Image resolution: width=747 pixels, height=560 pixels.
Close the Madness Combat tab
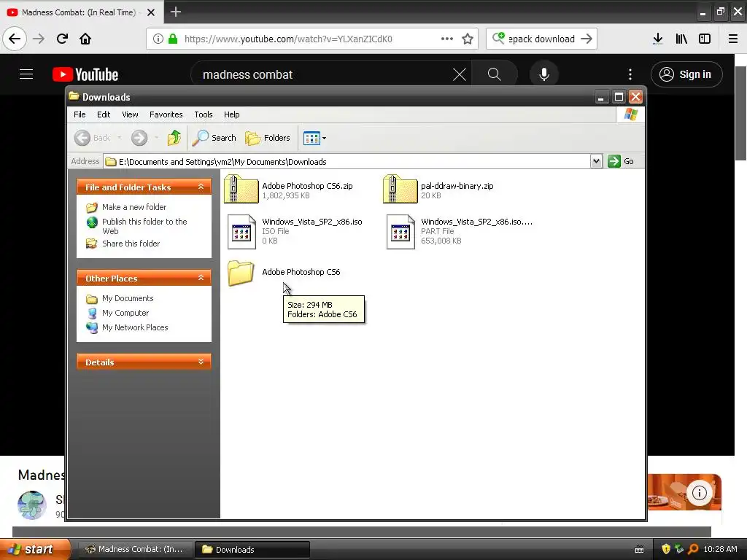pos(151,12)
